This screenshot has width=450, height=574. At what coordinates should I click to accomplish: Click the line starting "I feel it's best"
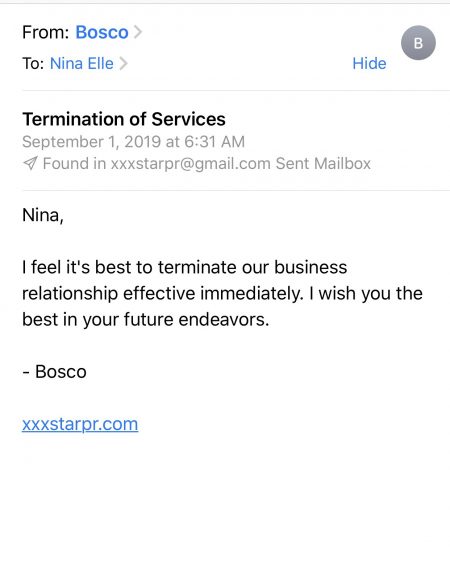pos(185,267)
